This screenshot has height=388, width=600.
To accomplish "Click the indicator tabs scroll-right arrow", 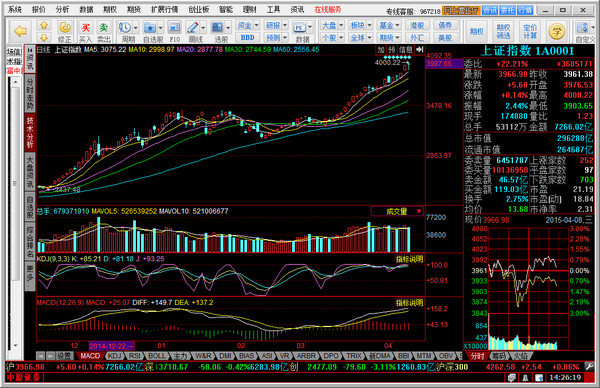I will coord(51,356).
